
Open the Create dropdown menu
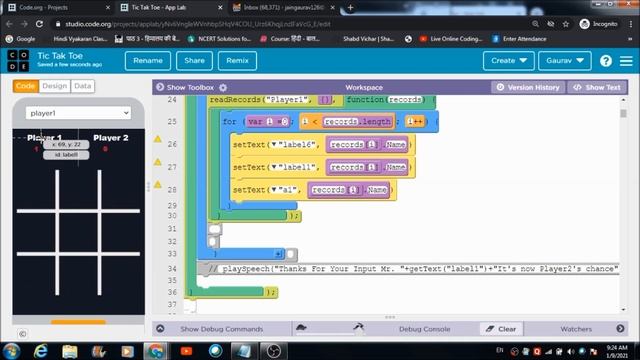pos(509,61)
